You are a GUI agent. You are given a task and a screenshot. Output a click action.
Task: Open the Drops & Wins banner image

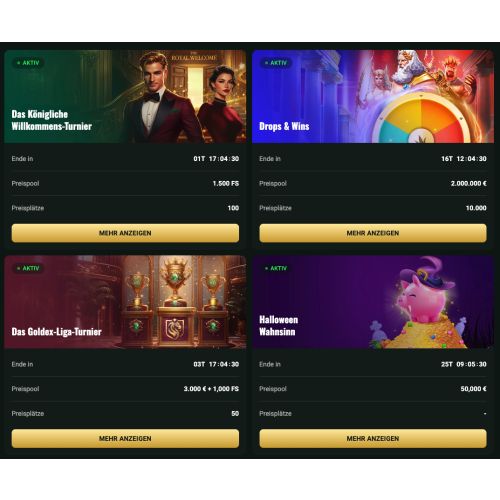tap(373, 96)
